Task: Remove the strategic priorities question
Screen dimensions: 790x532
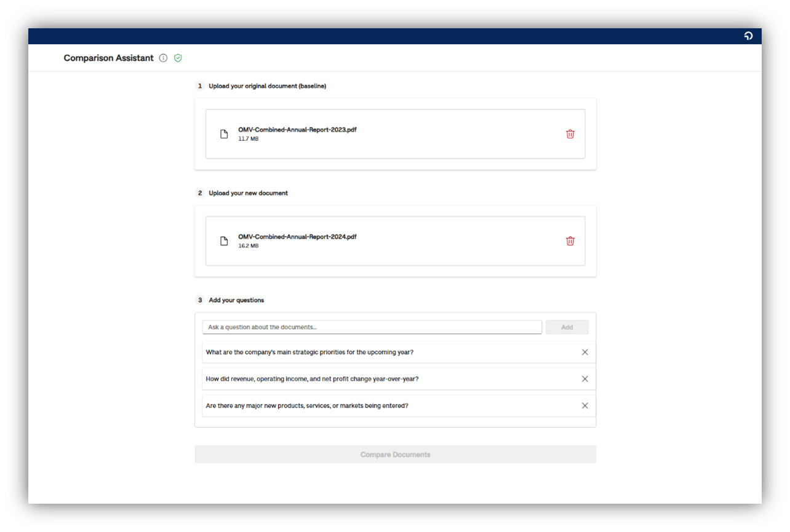Action: [x=585, y=352]
